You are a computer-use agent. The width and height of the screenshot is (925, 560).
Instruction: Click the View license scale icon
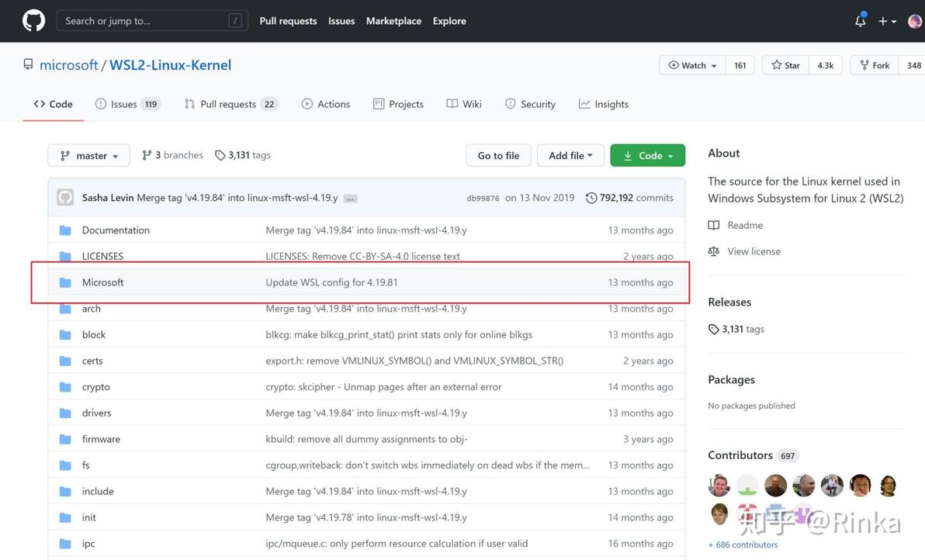714,251
